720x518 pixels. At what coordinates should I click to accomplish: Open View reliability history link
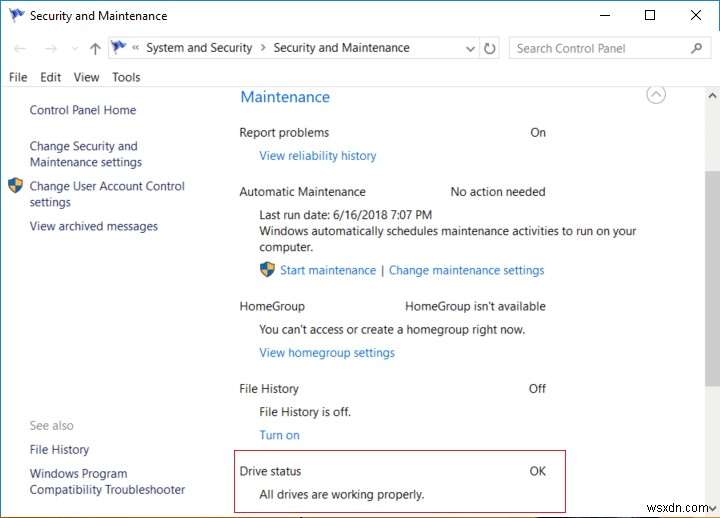(x=318, y=156)
